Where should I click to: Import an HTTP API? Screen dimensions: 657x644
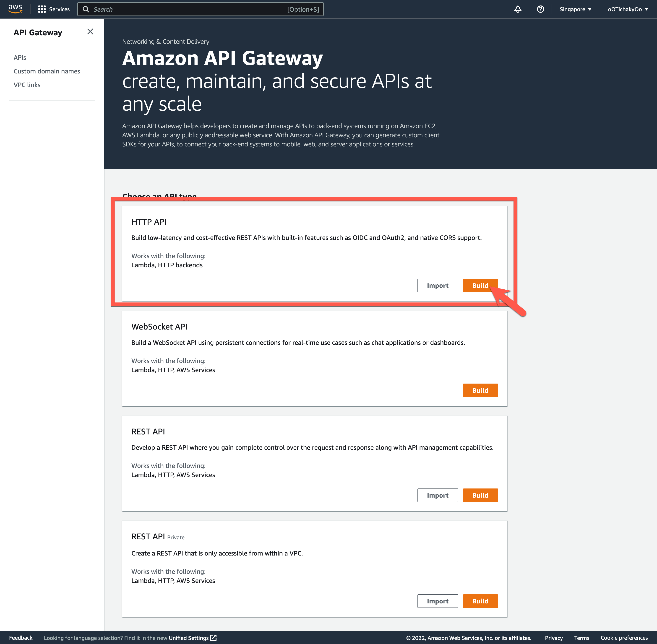click(438, 285)
